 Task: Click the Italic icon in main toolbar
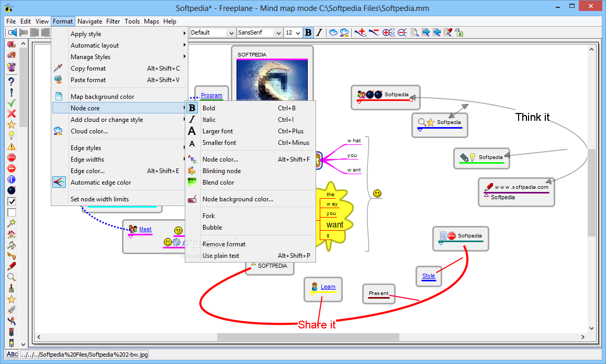[319, 32]
